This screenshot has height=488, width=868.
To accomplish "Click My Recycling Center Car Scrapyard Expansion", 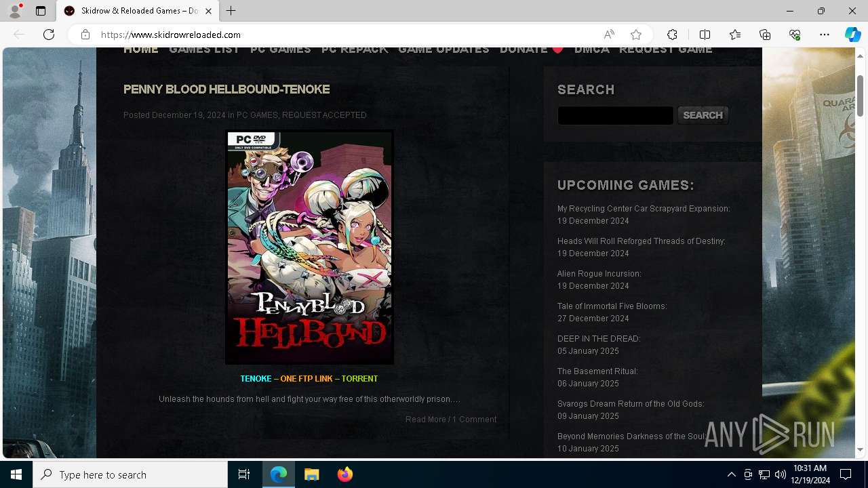I will [644, 209].
